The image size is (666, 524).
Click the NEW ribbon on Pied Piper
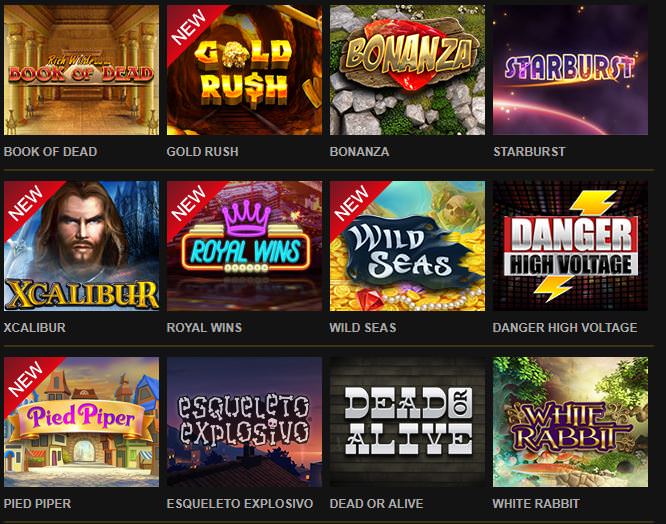(x=24, y=378)
